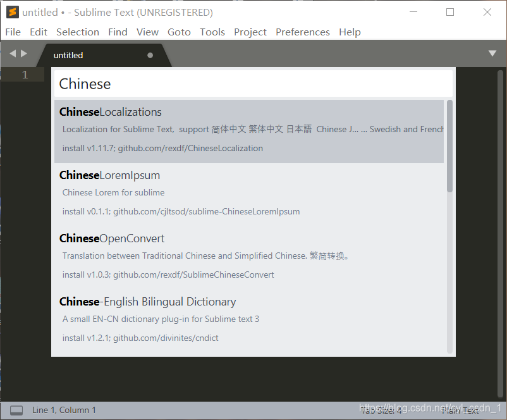The width and height of the screenshot is (507, 420).
Task: Click 'Localization for Sublime Text' description
Action: point(253,129)
